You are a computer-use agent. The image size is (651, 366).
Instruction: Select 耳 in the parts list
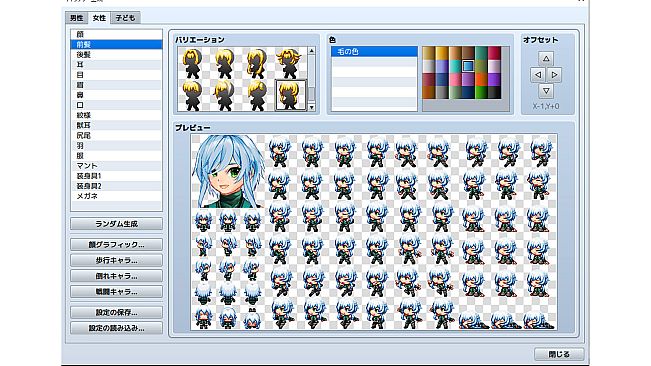pos(116,65)
